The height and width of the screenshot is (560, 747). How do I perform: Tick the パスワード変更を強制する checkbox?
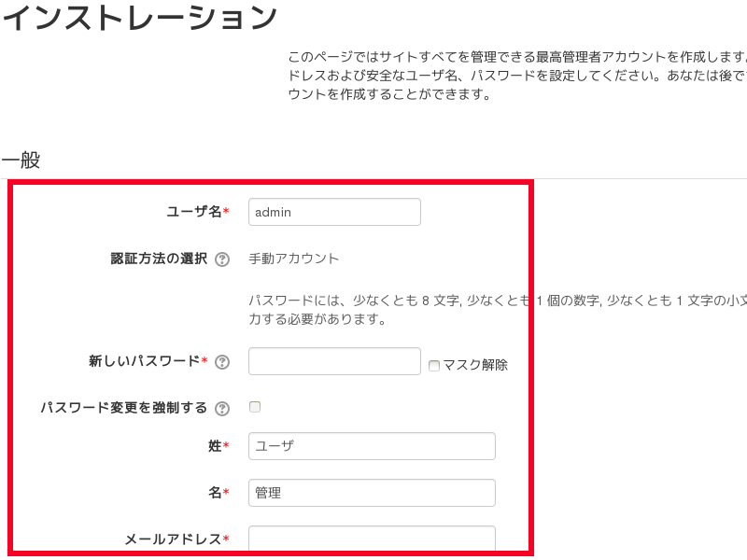pos(255,407)
